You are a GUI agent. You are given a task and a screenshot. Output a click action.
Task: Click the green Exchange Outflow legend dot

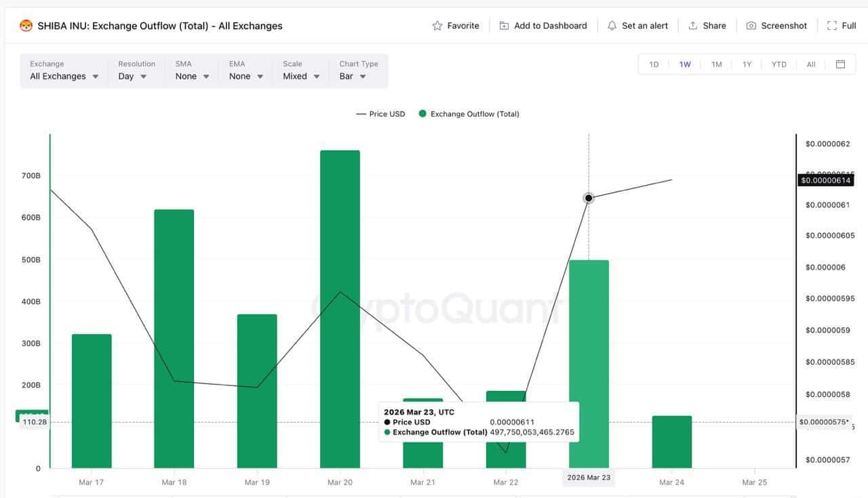coord(422,114)
